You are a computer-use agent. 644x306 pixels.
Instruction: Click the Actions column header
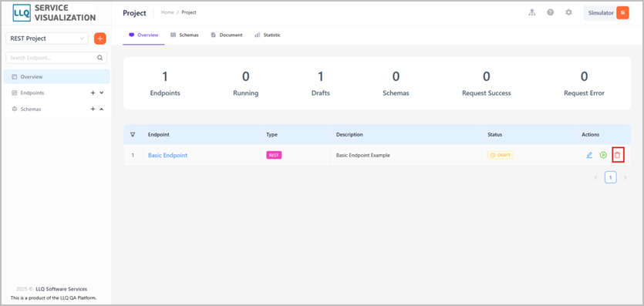pos(590,135)
